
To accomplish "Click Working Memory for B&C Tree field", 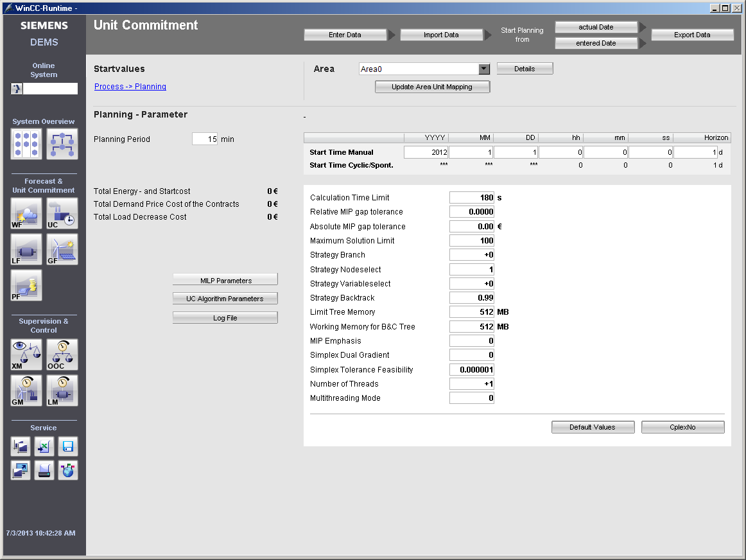I will tap(472, 326).
